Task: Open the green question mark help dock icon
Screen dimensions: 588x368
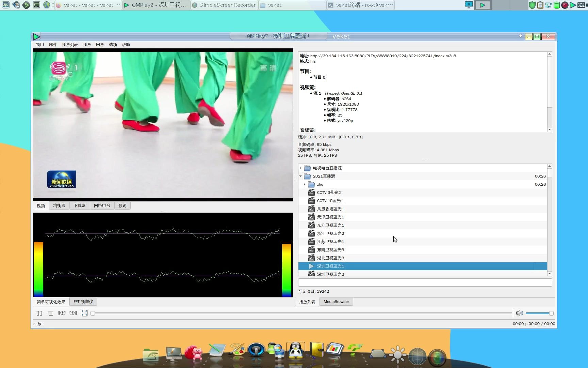Action: pos(355,350)
